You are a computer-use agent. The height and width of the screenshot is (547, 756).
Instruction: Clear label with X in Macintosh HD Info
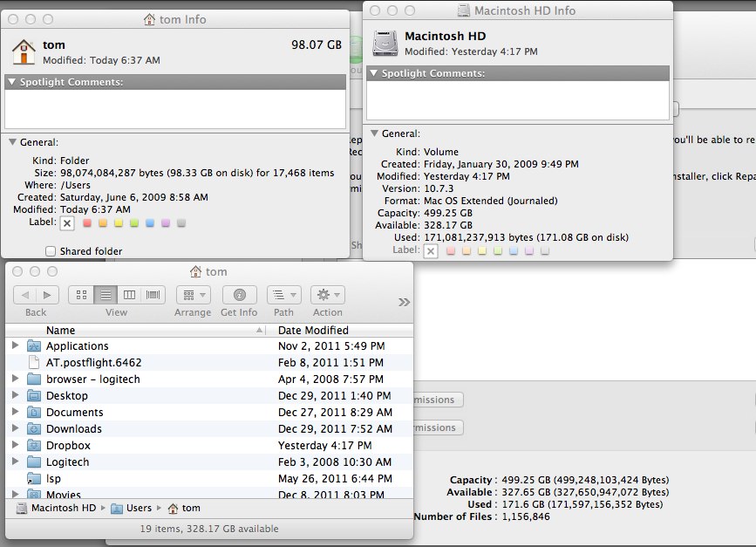(431, 251)
